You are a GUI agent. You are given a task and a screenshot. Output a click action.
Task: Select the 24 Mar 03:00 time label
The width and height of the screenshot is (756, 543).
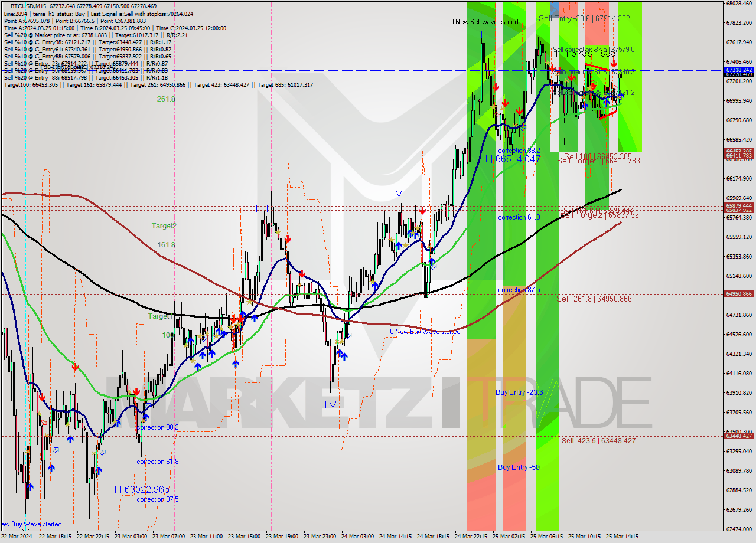coord(358,537)
